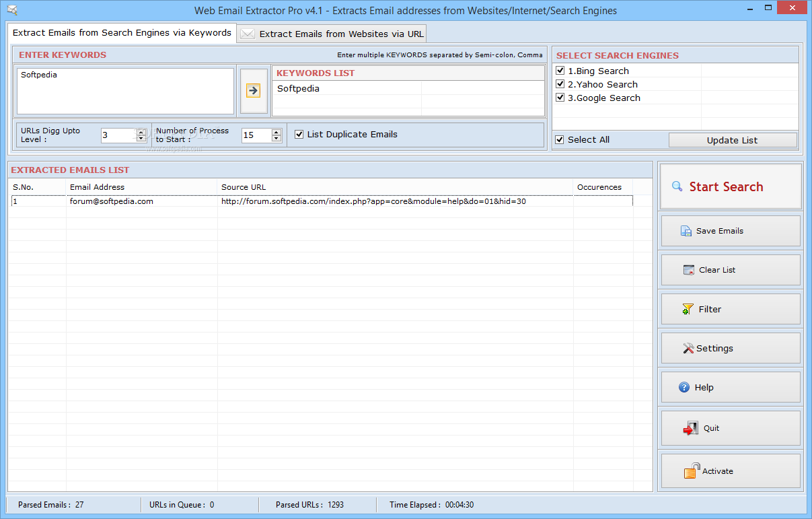Decrease Number of Process to Start
This screenshot has width=812, height=519.
coord(276,139)
